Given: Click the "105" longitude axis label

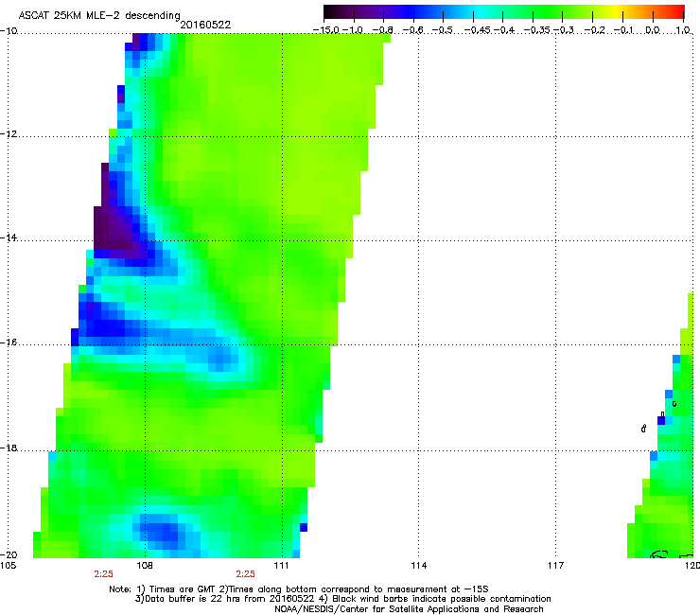Looking at the screenshot, I should tap(8, 566).
